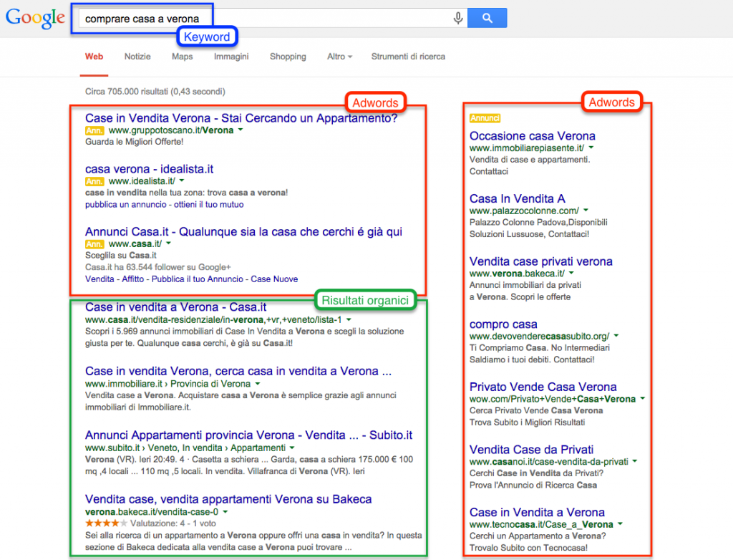Expand arrow next to www.idealista.it/

click(x=182, y=180)
